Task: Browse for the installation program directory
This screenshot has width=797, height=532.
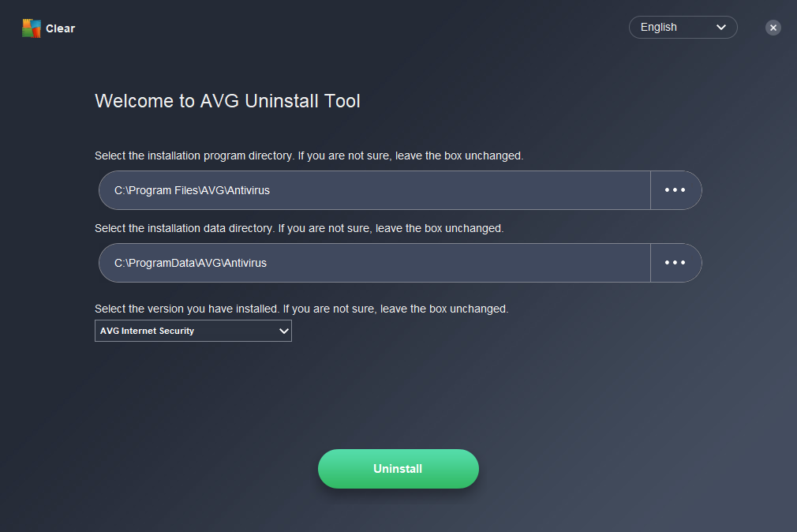Action: [x=675, y=190]
